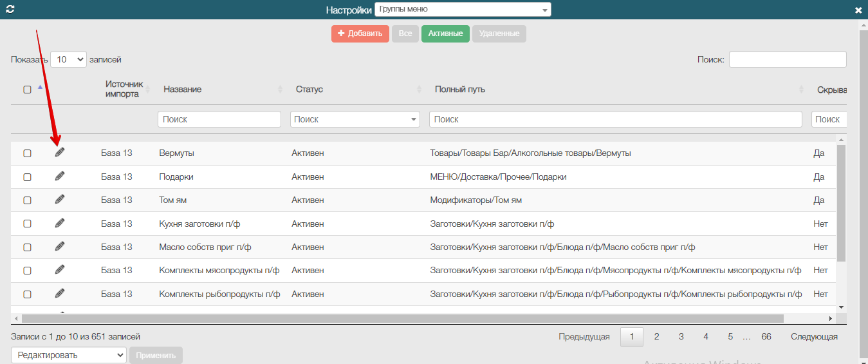The height and width of the screenshot is (364, 868).
Task: Click edit pencil for Кухня заготовки п/ф
Action: 60,223
